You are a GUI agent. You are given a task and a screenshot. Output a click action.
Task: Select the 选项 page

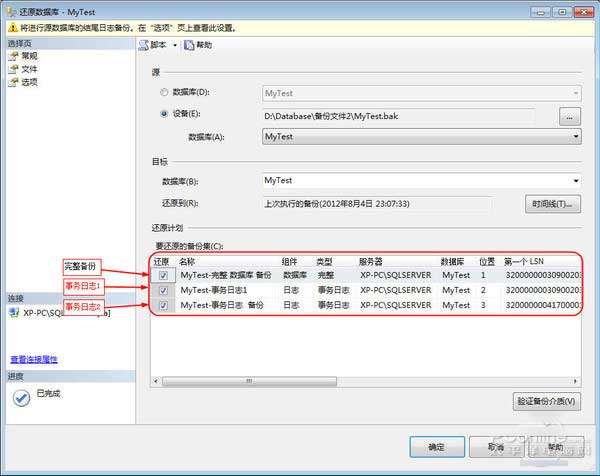pyautogui.click(x=29, y=82)
